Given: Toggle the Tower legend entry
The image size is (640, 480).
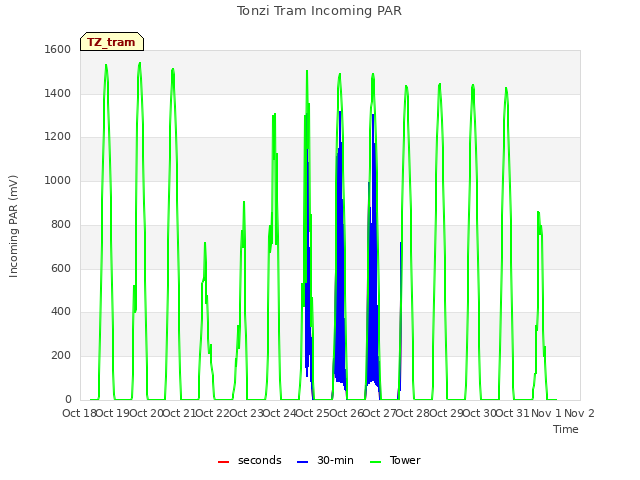Looking at the screenshot, I should pos(395,460).
